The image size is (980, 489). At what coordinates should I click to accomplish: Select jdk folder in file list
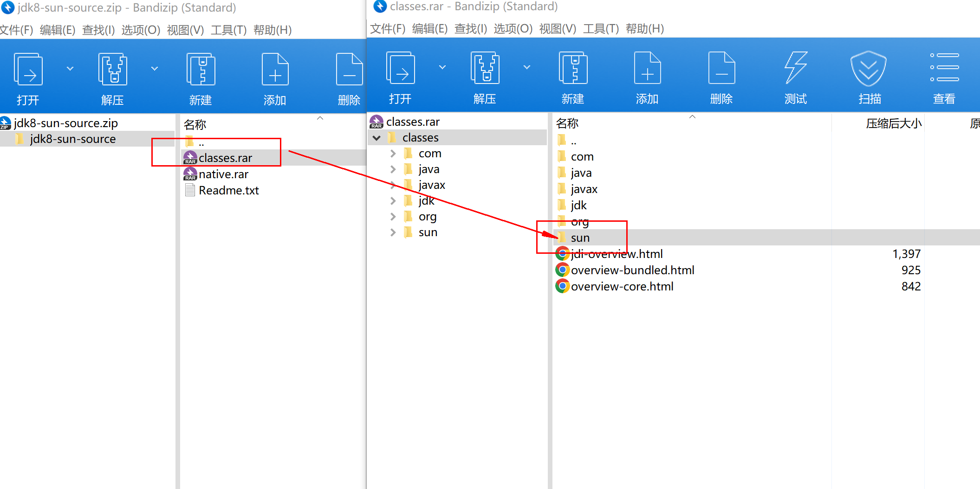pyautogui.click(x=578, y=206)
